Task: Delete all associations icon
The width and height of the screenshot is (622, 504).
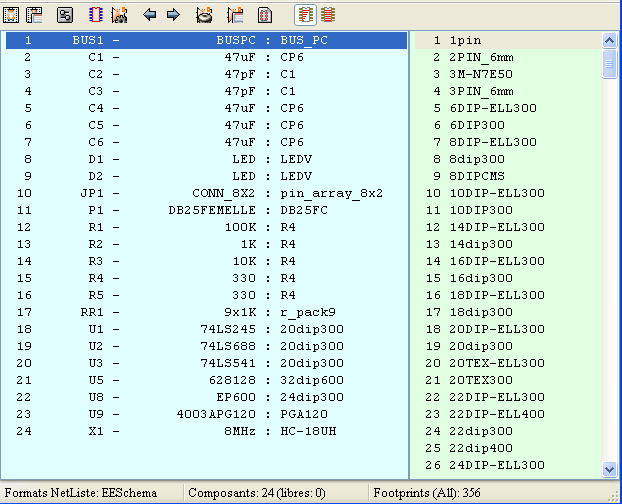Action: (204, 15)
